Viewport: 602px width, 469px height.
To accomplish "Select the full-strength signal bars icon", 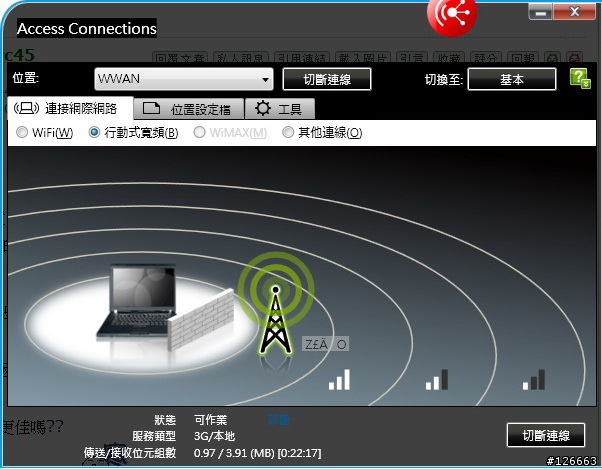I will click(x=339, y=380).
